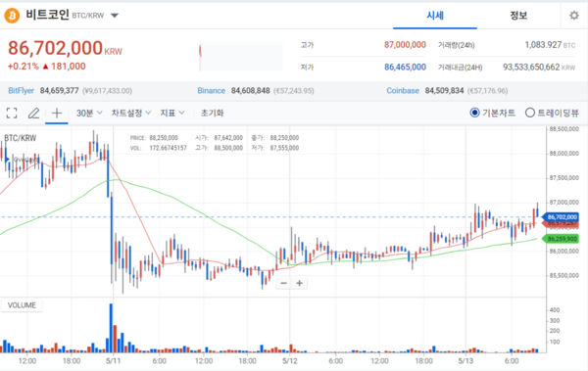588x371 pixels.
Task: Expand the 차트설정 dropdown
Action: click(131, 113)
